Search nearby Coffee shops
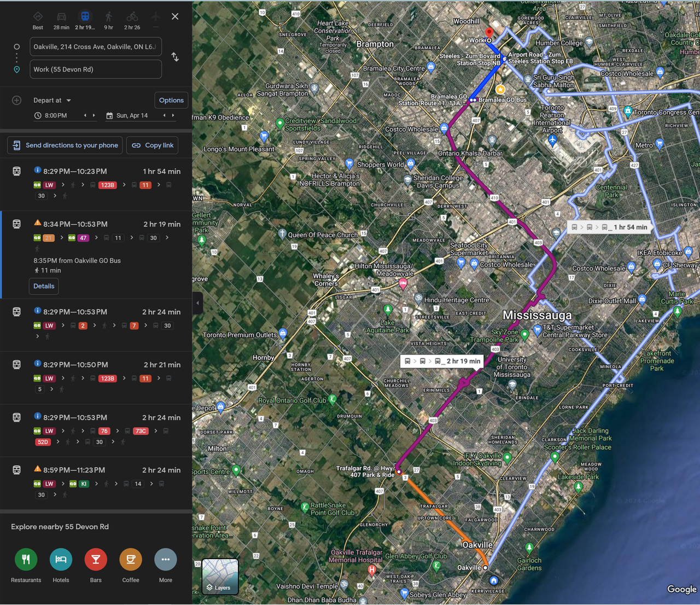The height and width of the screenshot is (605, 700). coord(131,559)
